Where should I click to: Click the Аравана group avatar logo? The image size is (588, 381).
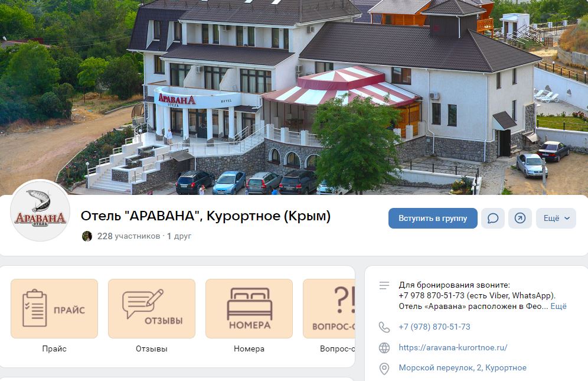[40, 210]
